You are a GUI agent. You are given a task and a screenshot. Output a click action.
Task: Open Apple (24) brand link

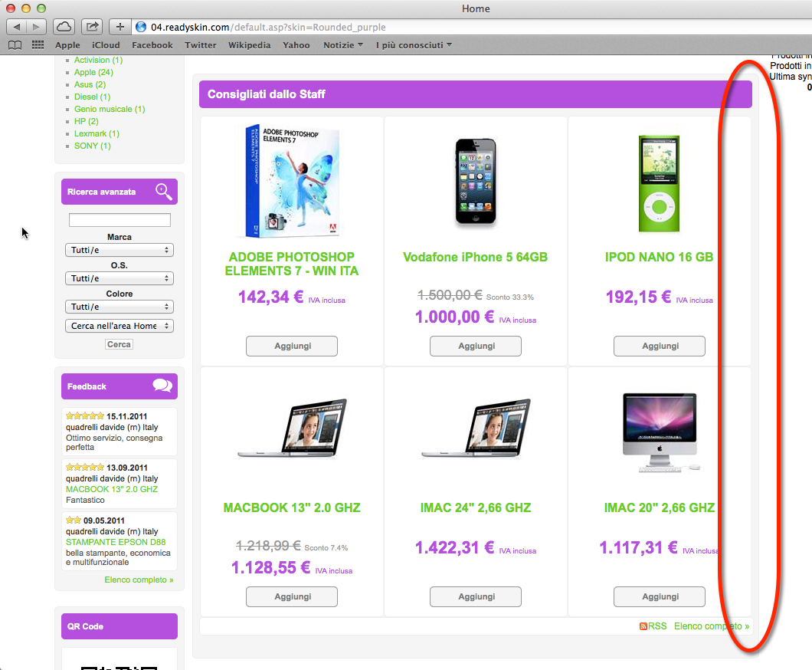pyautogui.click(x=93, y=72)
